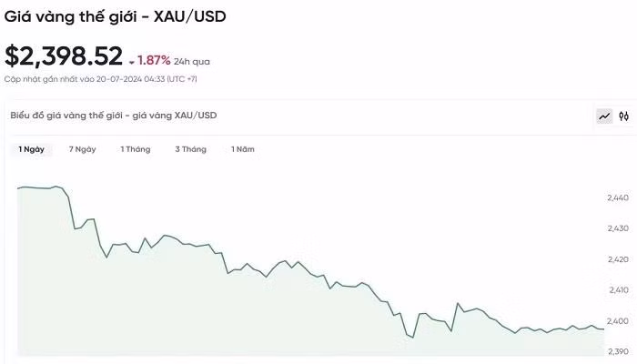Screen dimensions: 637x364
Task: View the 1 Năm chart range
Action: pos(243,149)
